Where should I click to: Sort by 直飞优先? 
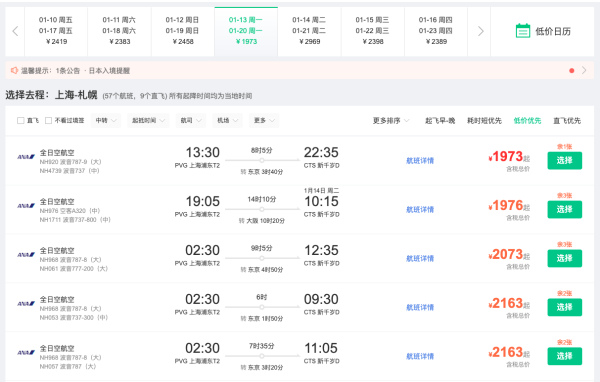point(567,121)
